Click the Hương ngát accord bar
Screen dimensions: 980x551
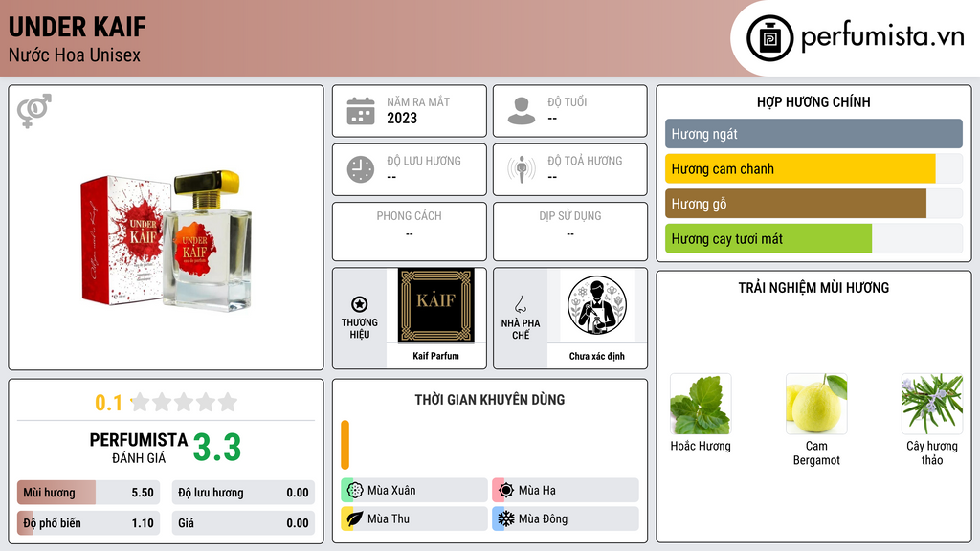813,134
